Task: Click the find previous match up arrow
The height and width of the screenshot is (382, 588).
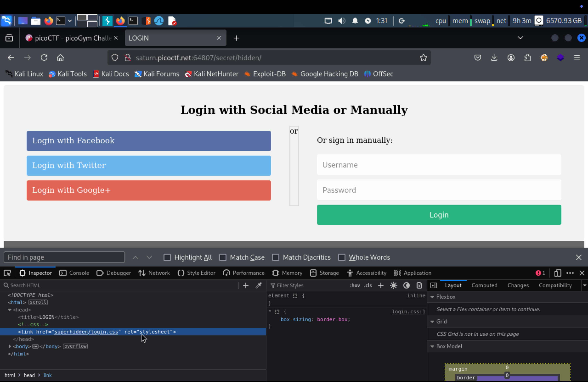Action: pyautogui.click(x=135, y=257)
